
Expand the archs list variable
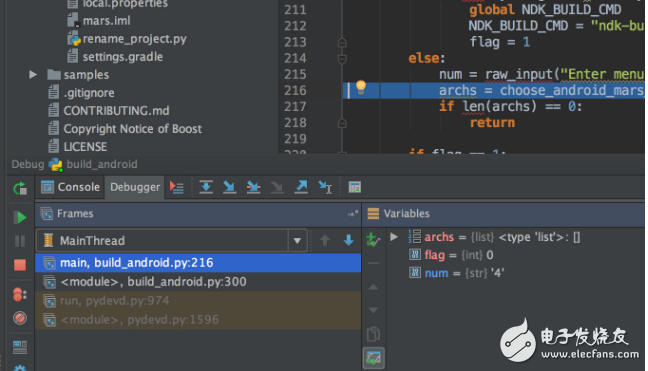pos(394,237)
